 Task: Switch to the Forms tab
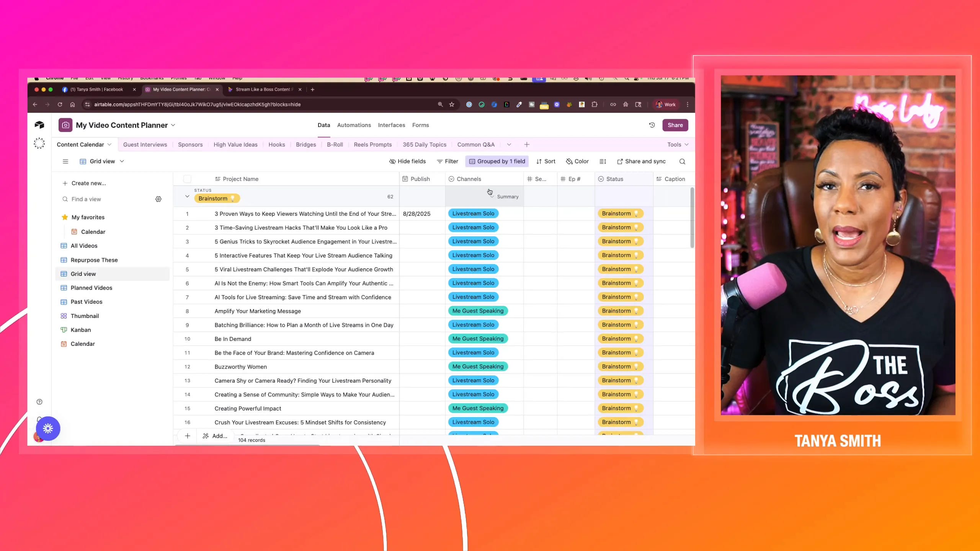420,125
